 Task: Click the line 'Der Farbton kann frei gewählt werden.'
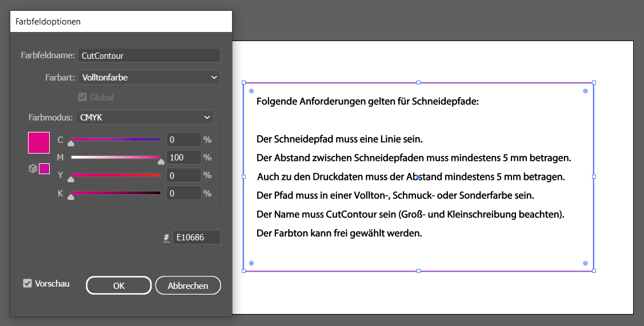coord(339,233)
